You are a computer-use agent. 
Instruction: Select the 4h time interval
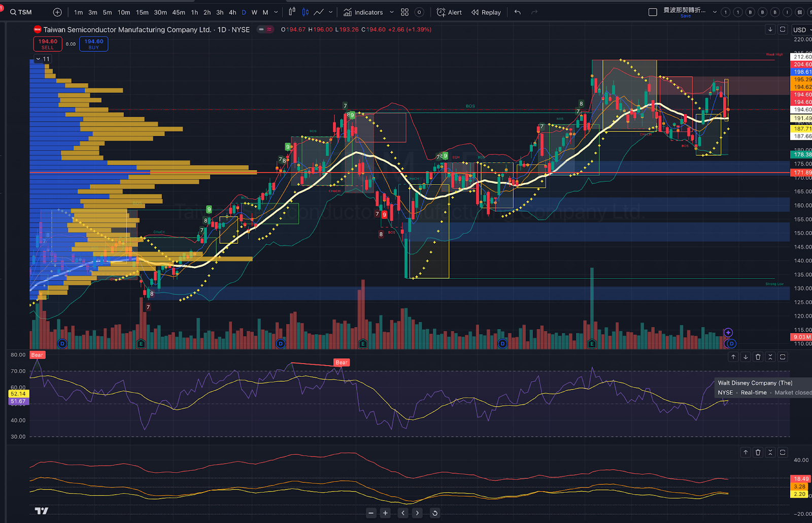(232, 12)
